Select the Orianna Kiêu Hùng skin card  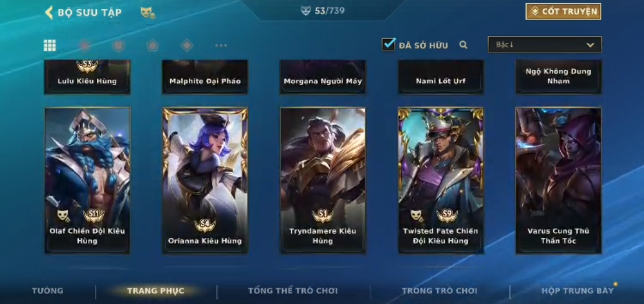(x=205, y=180)
